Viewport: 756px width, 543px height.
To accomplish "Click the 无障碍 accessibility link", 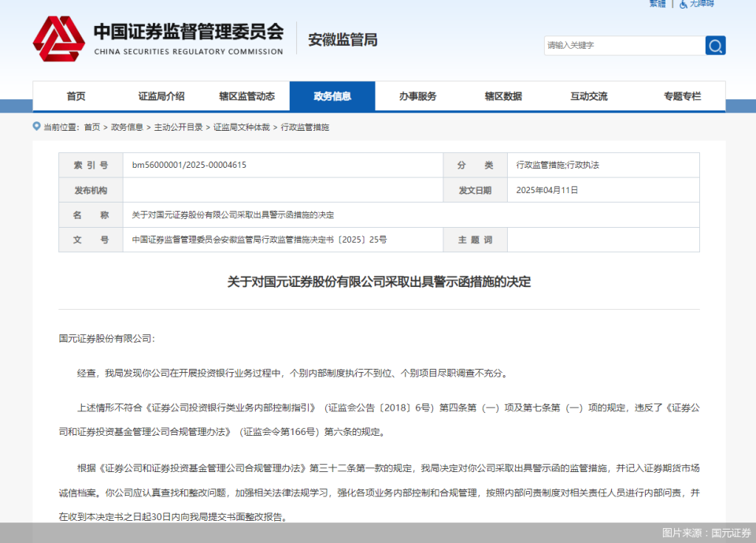I will tap(702, 4).
